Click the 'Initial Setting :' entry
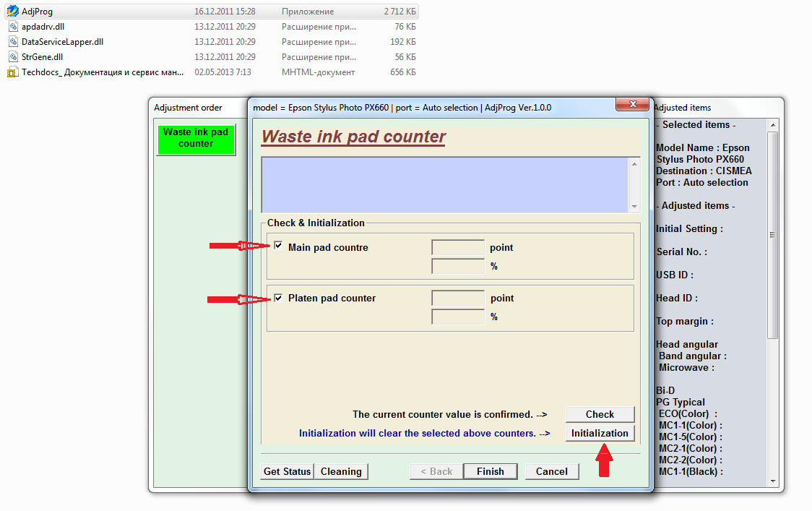 coord(689,228)
